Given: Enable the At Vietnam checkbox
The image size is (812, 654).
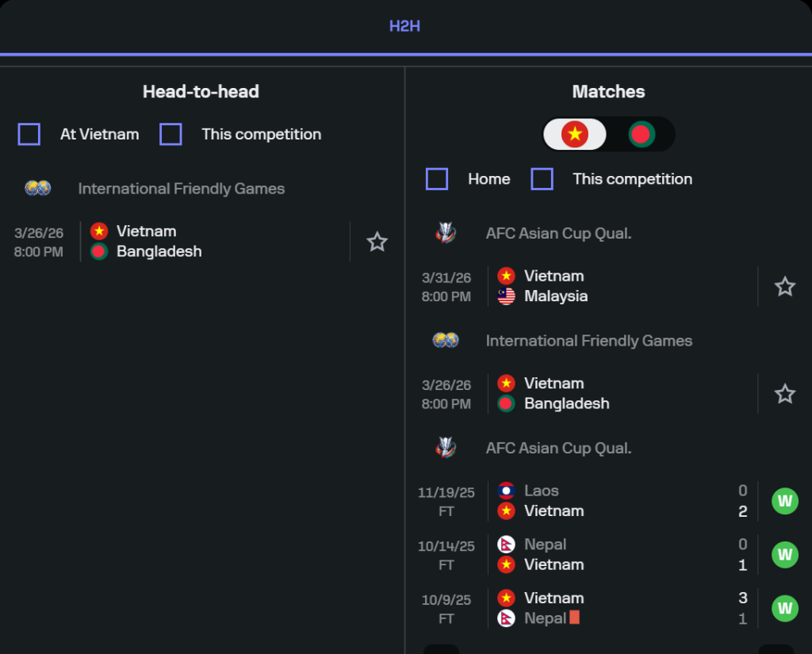Looking at the screenshot, I should (29, 134).
